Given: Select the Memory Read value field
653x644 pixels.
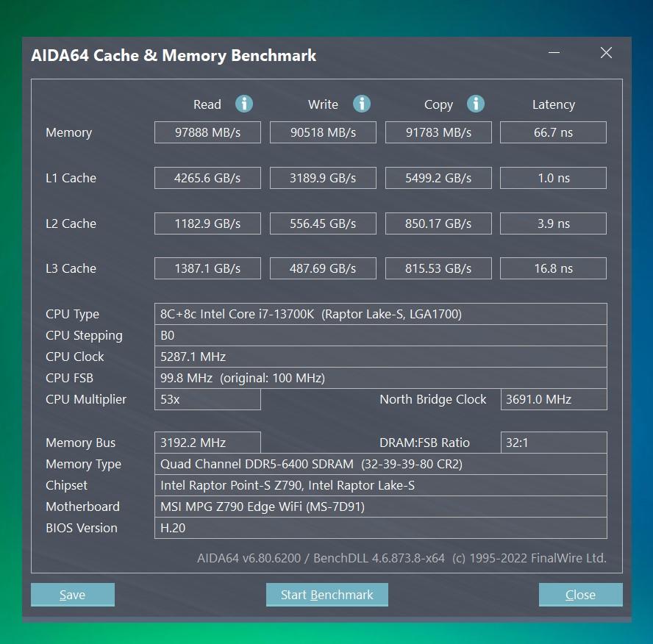Looking at the screenshot, I should point(207,132).
